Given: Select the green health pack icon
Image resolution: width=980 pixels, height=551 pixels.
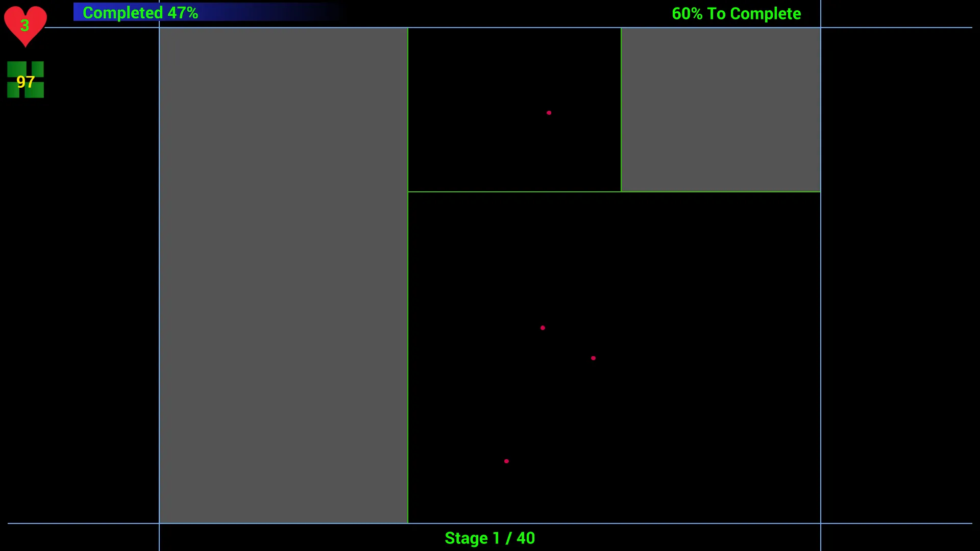Looking at the screenshot, I should click(x=25, y=79).
